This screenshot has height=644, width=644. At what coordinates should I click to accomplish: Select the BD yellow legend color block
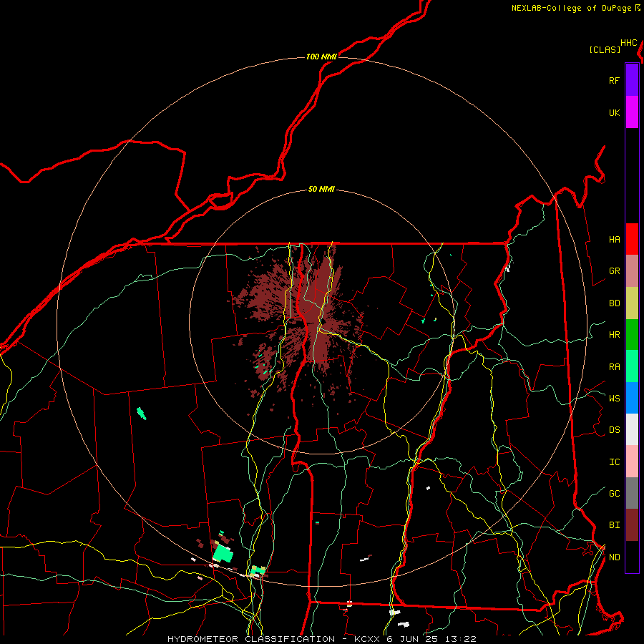(x=632, y=303)
